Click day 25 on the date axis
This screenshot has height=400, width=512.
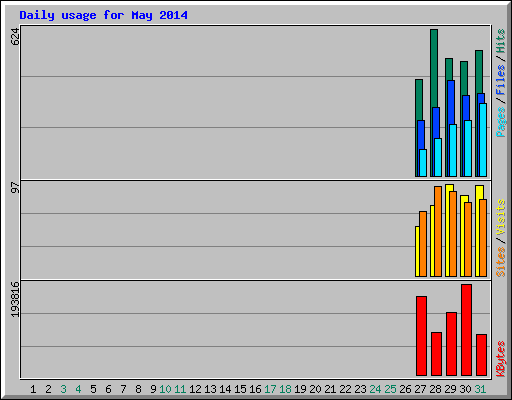pos(390,389)
